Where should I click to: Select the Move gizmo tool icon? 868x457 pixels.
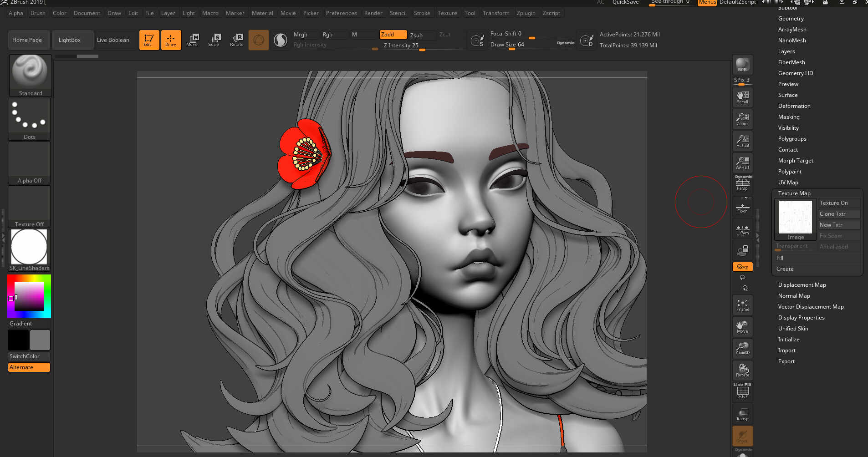point(192,40)
